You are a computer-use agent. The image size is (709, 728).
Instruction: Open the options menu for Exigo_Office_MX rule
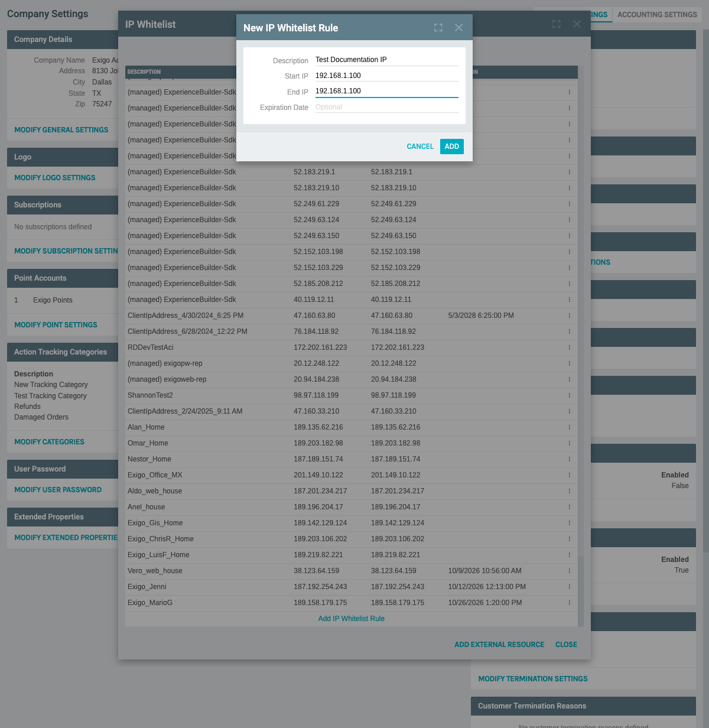(569, 475)
